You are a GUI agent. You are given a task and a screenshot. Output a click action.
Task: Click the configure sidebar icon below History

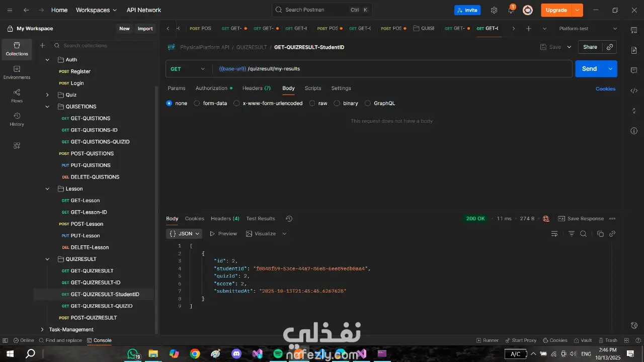tap(17, 145)
